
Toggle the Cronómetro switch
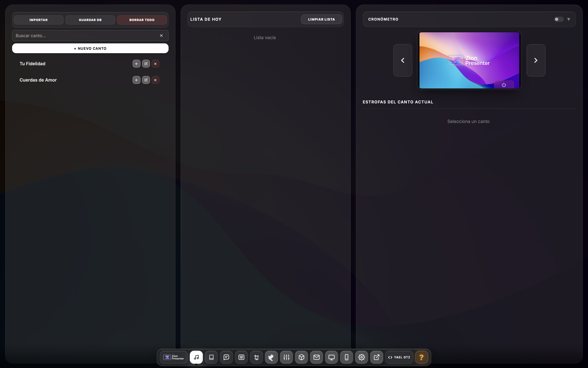click(558, 19)
